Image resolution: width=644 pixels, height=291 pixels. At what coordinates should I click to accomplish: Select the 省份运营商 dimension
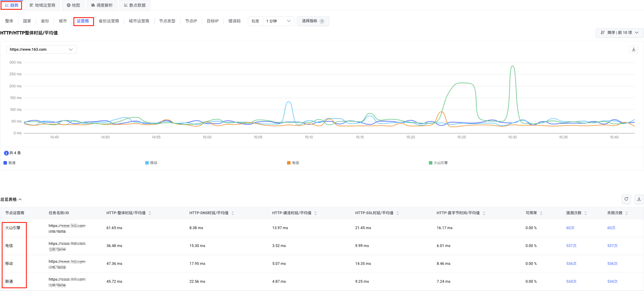tap(109, 21)
